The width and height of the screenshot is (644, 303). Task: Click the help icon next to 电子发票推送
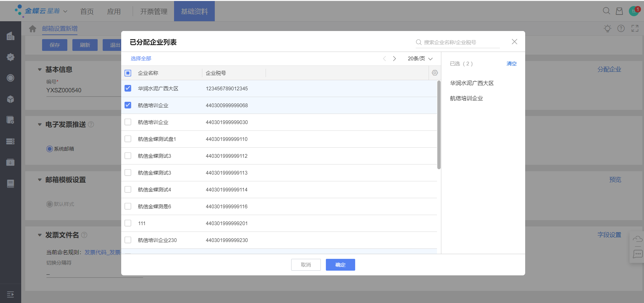click(91, 124)
